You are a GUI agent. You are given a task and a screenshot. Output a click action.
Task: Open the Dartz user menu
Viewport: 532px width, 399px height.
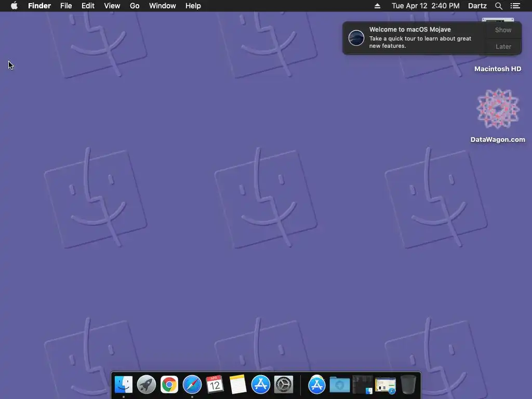pyautogui.click(x=477, y=6)
